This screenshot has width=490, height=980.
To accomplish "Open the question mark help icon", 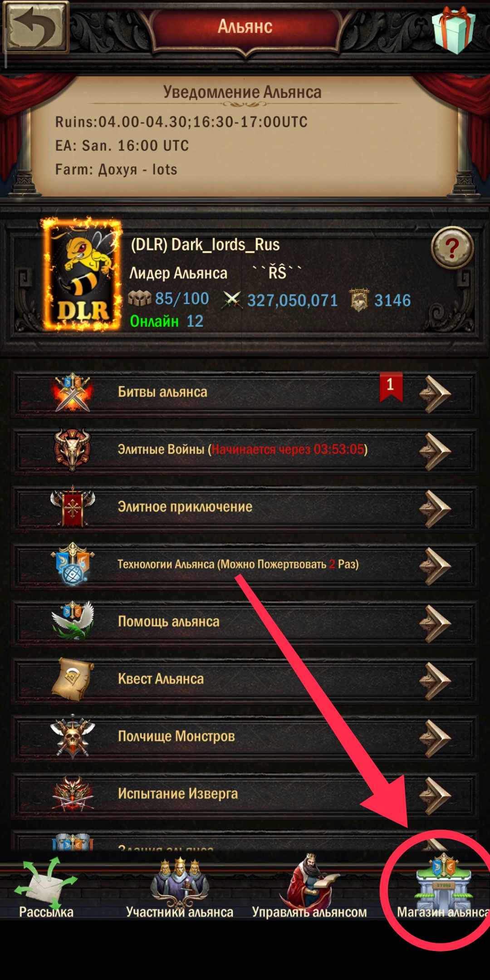I will tap(452, 248).
